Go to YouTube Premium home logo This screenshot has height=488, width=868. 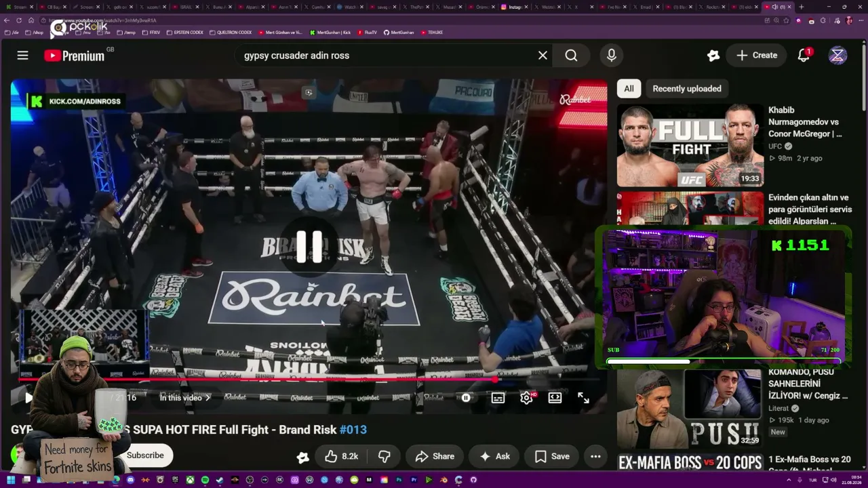pyautogui.click(x=75, y=56)
